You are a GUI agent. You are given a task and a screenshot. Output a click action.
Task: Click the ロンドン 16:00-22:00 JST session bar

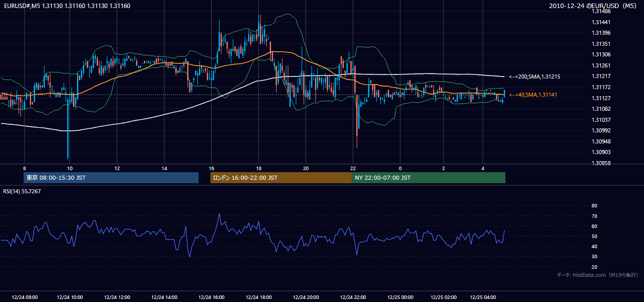[x=281, y=178]
